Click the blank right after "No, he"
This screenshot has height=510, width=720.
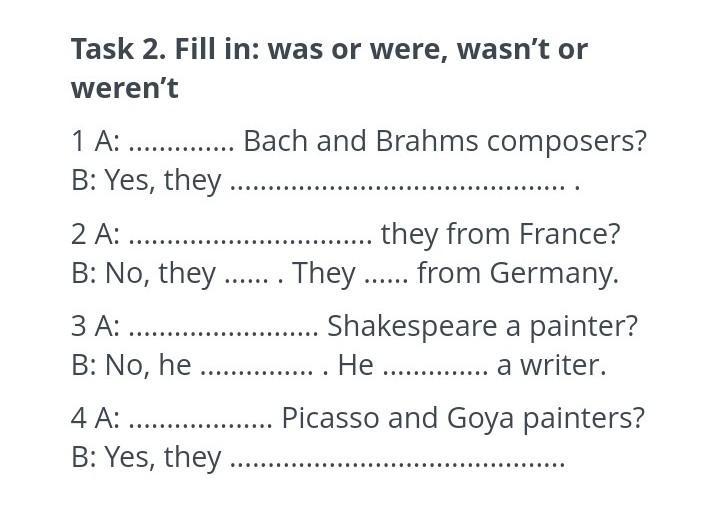coord(256,374)
